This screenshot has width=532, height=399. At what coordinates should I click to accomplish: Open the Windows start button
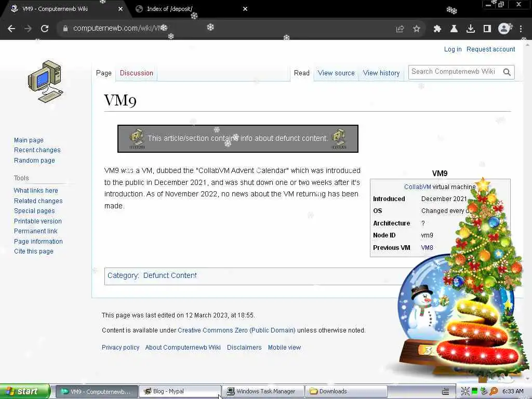[x=24, y=392]
